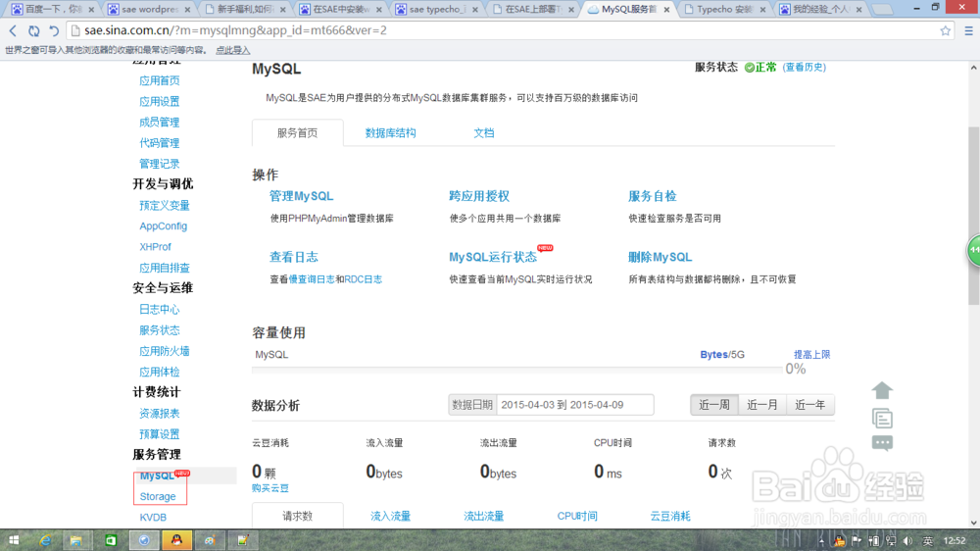
Task: Open the 慢查询日志 link
Action: (312, 279)
